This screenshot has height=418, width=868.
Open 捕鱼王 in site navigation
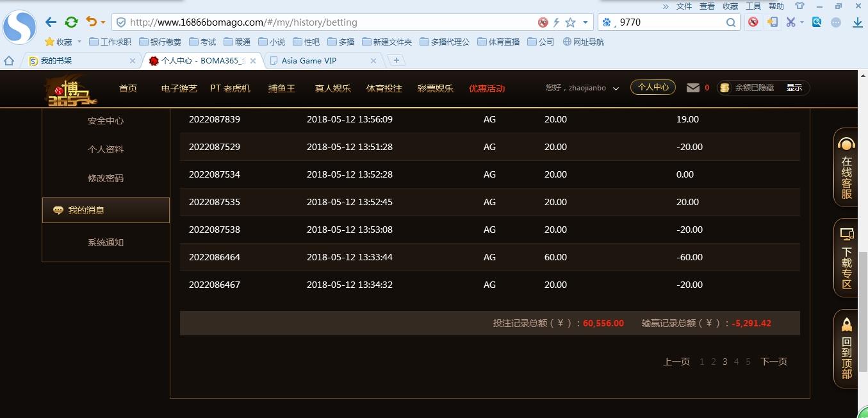[x=282, y=88]
